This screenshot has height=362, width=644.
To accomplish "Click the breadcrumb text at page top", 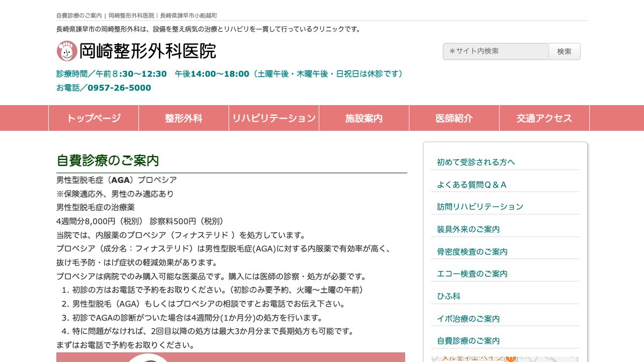I will [x=137, y=16].
